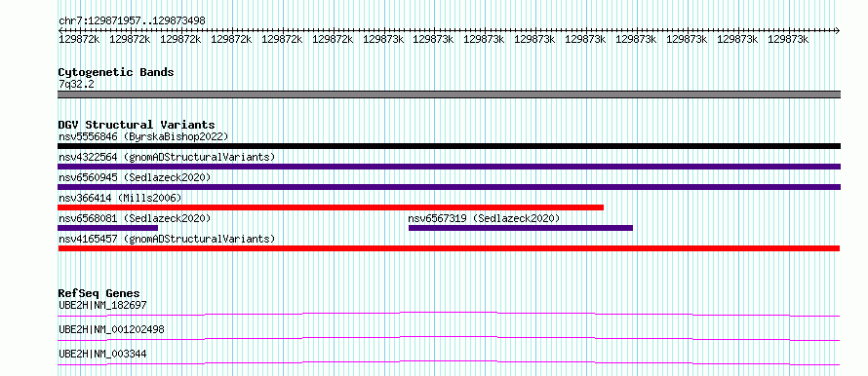The width and height of the screenshot is (868, 376).
Task: Open the nsv6567319 (Sedlazeck2020) label
Action: tap(485, 218)
